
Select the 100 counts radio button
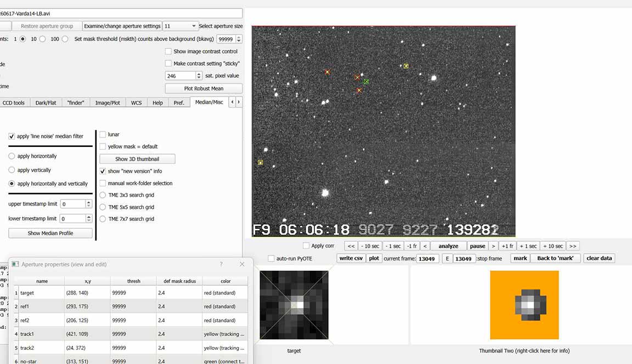65,39
